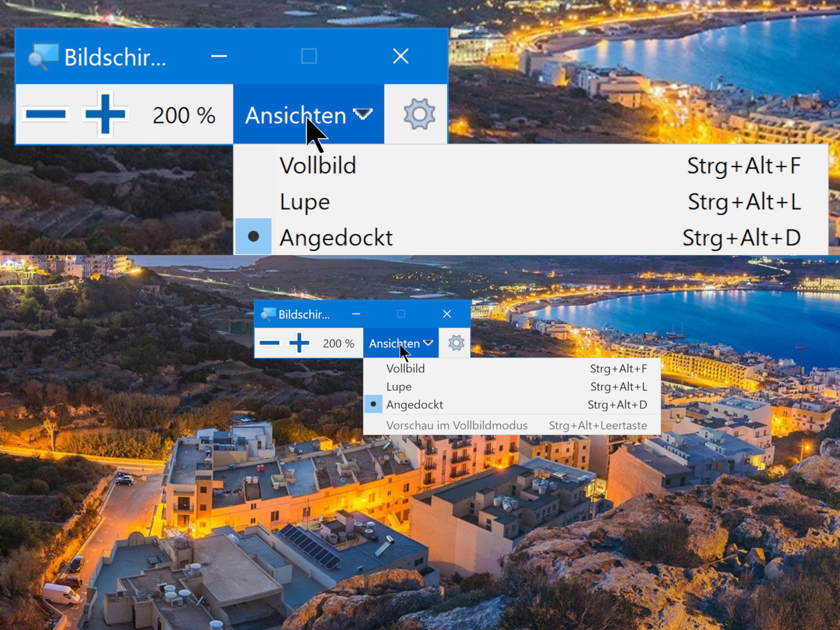Click the large magnified Lupe entry
Image resolution: width=840 pixels, height=630 pixels.
click(531, 202)
